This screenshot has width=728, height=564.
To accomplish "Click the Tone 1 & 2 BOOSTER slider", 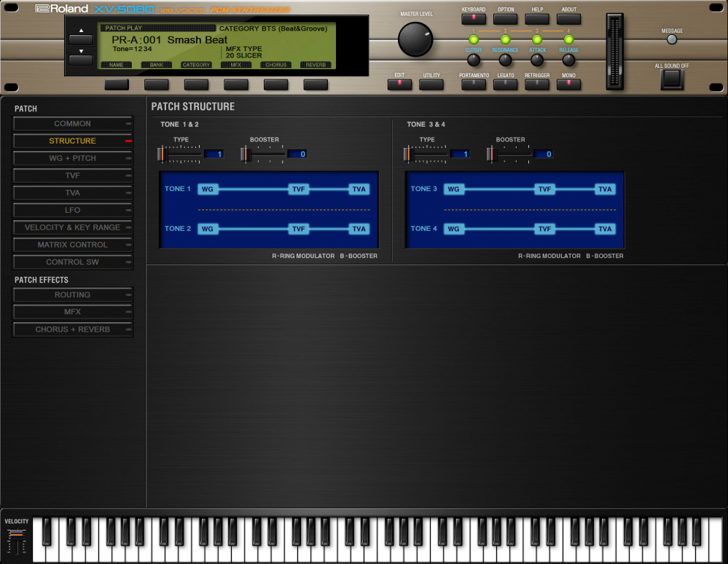I will 262,154.
